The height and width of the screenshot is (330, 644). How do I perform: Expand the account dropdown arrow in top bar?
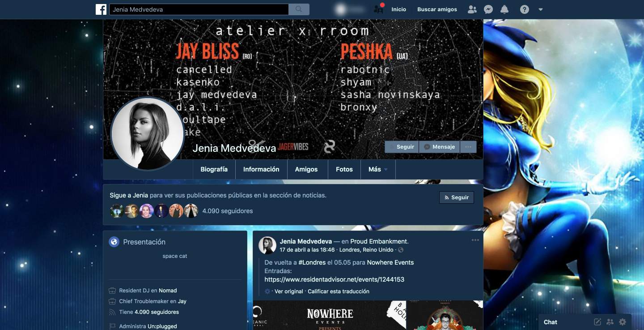pyautogui.click(x=541, y=9)
